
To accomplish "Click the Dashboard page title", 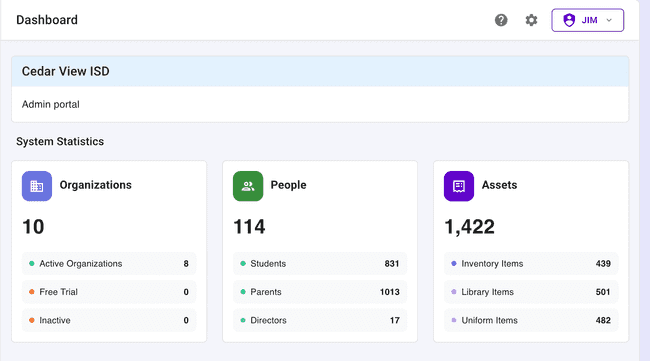I will [47, 20].
